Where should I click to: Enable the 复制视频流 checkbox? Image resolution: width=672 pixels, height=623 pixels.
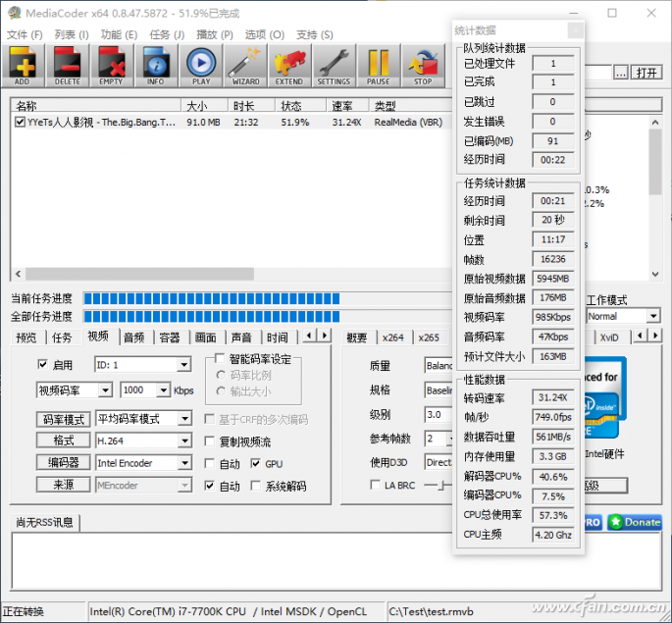209,441
